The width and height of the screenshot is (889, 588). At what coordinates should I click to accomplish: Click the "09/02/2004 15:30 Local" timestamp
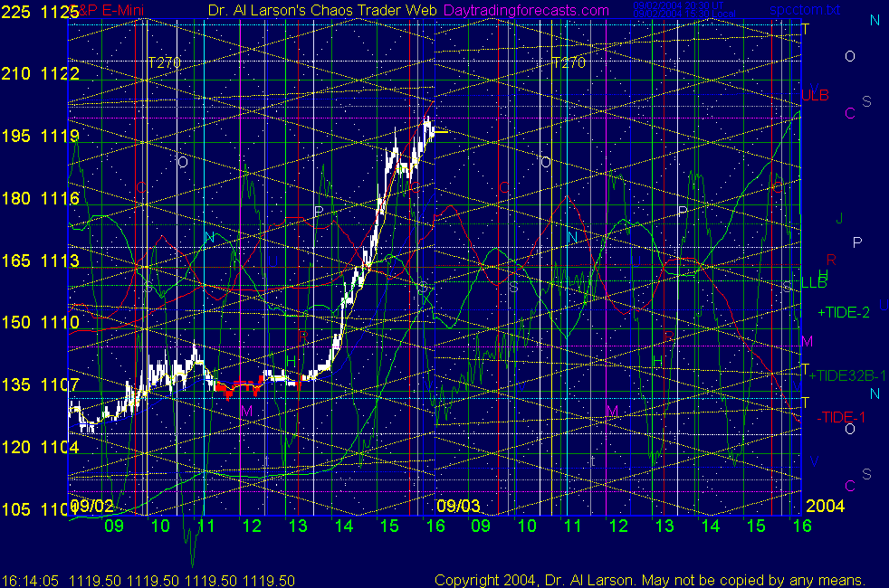[x=684, y=14]
